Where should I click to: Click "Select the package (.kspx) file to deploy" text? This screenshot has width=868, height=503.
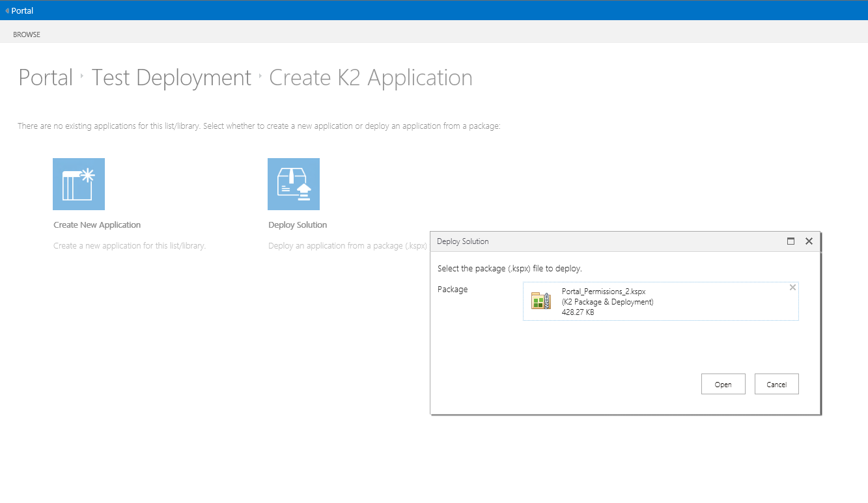click(510, 269)
